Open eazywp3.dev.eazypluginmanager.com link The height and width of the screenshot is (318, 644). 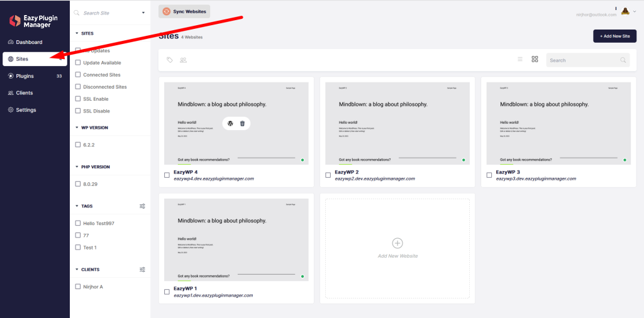click(536, 178)
